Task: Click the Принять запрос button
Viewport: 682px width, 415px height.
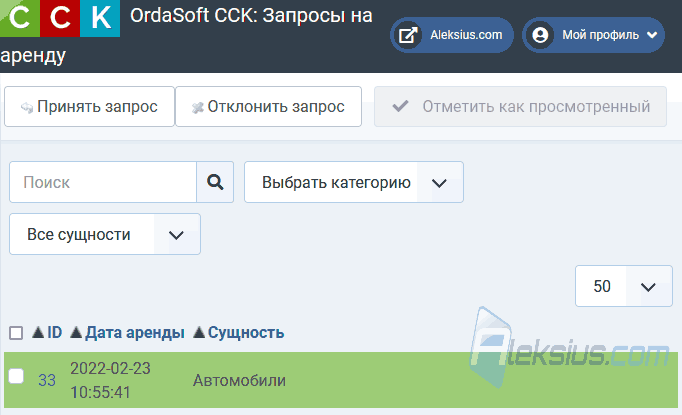Action: coord(90,107)
